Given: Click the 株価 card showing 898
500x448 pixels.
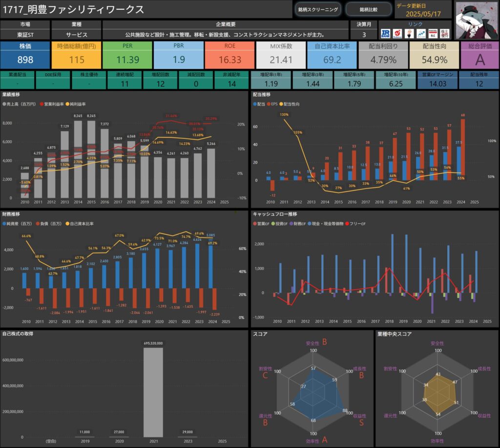Looking at the screenshot, I should [x=25, y=55].
